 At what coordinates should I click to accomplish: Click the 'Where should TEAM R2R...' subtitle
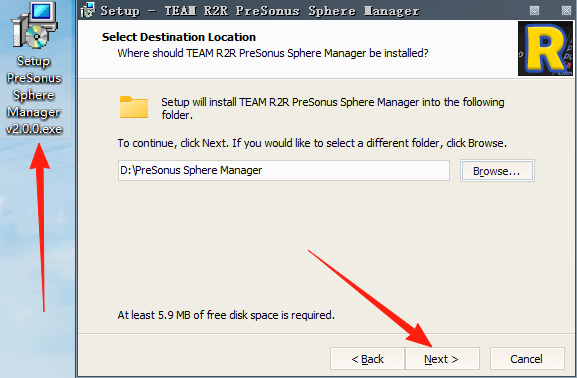click(x=273, y=53)
